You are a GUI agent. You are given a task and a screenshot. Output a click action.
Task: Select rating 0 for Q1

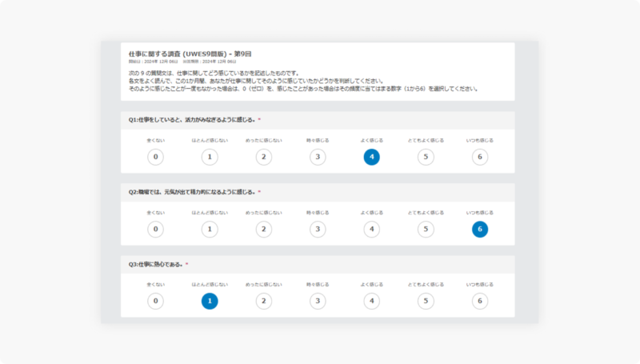coord(155,157)
